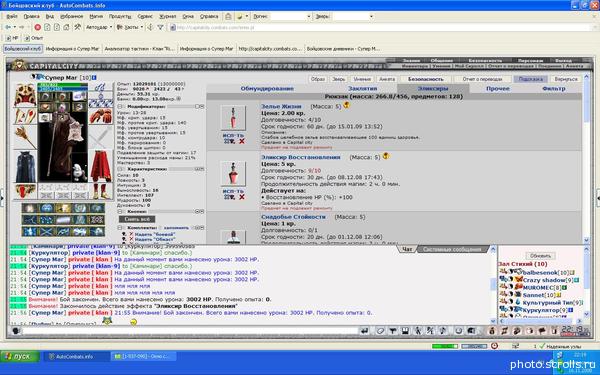The width and height of the screenshot is (600, 375).
Task: Collapse the Характеристики section checkbox
Action: point(120,169)
